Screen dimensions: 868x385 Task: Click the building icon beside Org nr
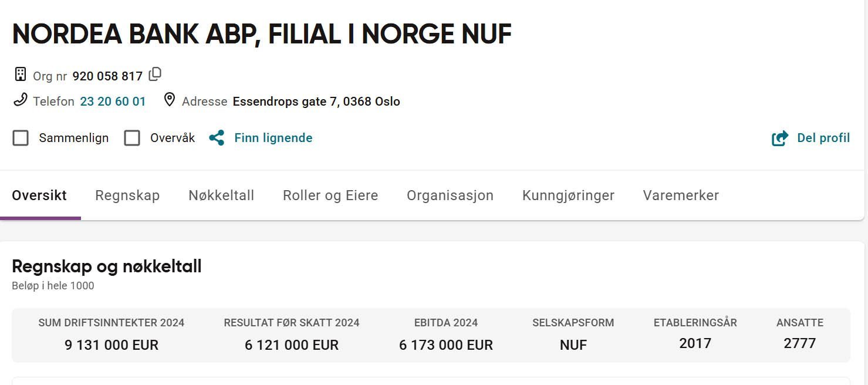[x=21, y=75]
